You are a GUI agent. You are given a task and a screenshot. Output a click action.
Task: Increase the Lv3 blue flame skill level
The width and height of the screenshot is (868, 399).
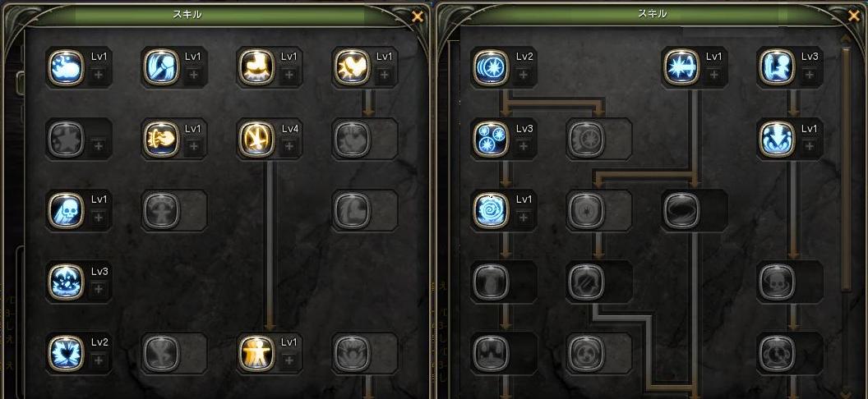tap(99, 289)
